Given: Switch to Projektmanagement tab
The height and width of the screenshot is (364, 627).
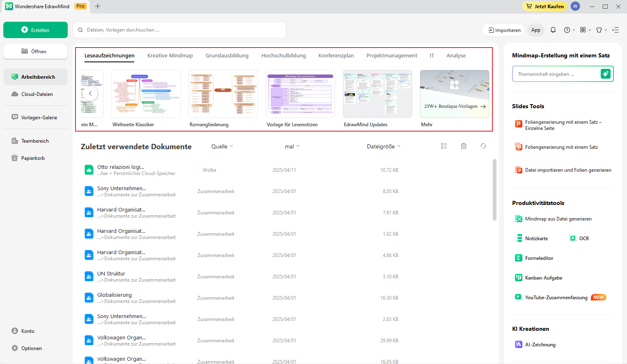Looking at the screenshot, I should (x=392, y=56).
